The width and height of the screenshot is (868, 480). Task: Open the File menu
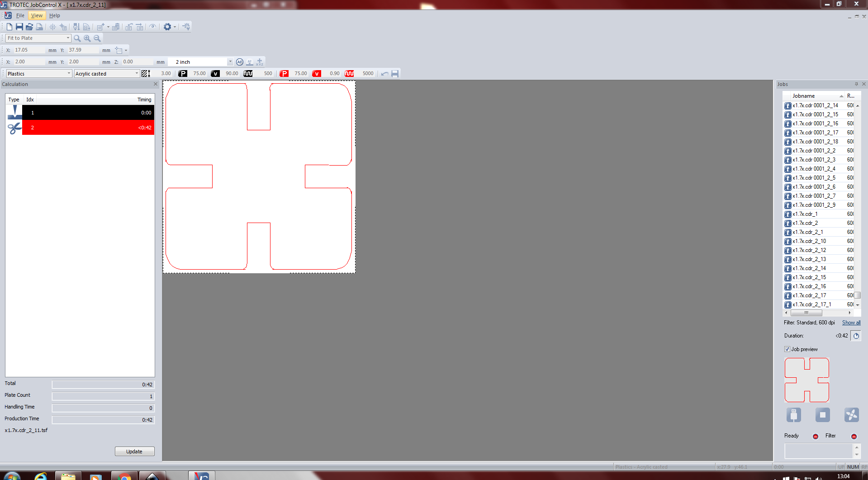(x=20, y=15)
